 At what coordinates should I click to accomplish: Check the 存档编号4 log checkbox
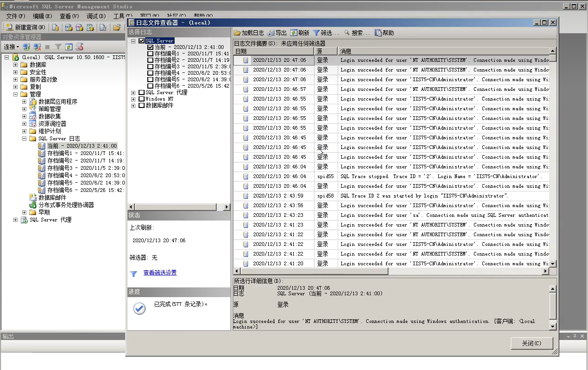pos(150,73)
